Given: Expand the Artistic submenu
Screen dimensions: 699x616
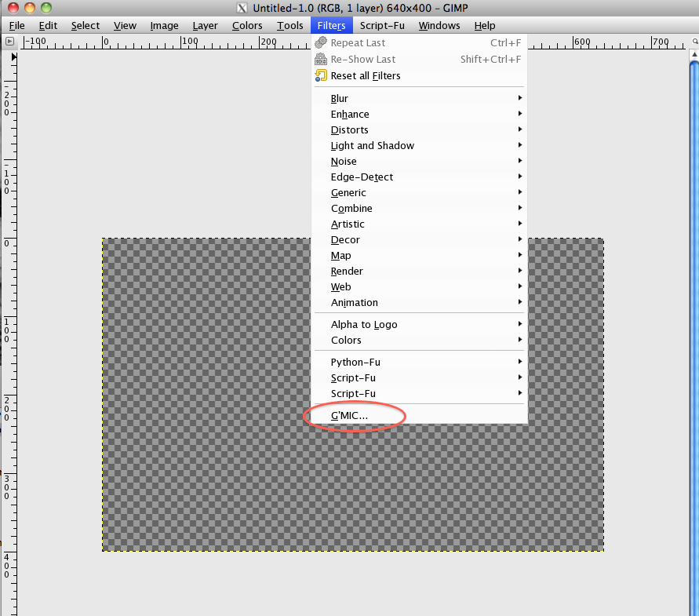Looking at the screenshot, I should pyautogui.click(x=419, y=224).
